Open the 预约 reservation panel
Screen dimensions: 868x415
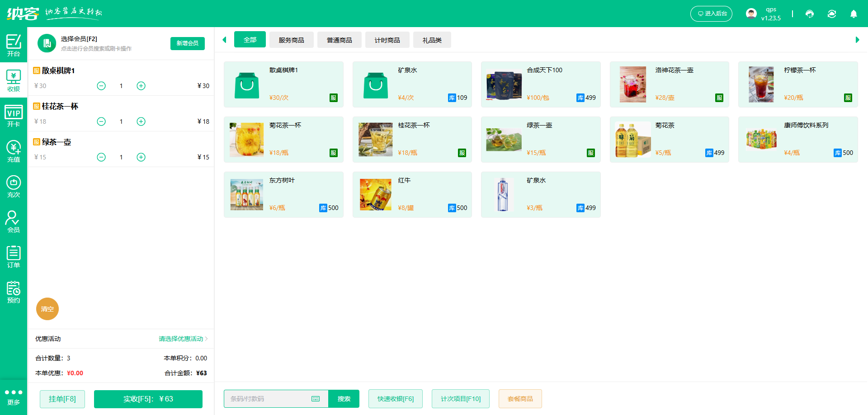(x=14, y=291)
